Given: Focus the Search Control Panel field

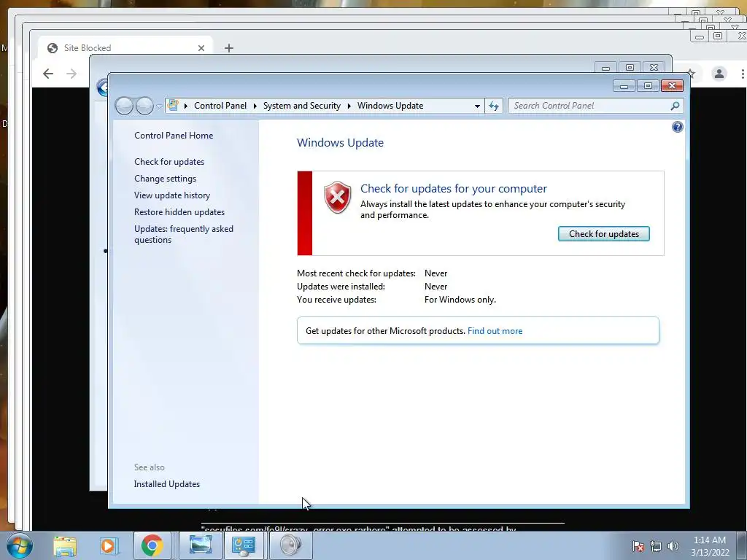Looking at the screenshot, I should pyautogui.click(x=595, y=106).
